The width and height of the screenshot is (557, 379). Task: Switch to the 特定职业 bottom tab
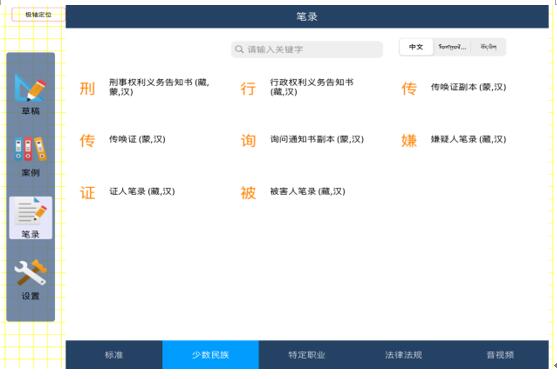[x=307, y=354]
